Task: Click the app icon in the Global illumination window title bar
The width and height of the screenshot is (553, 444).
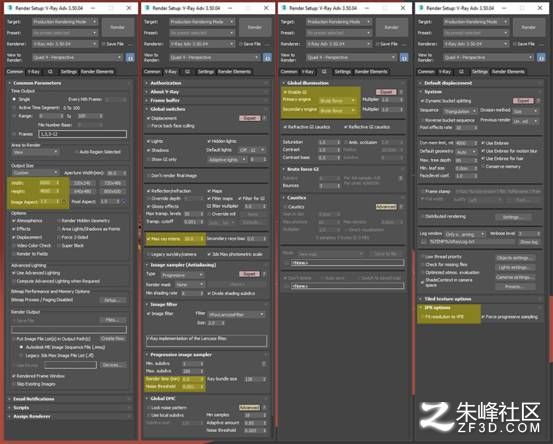Action: tap(284, 7)
